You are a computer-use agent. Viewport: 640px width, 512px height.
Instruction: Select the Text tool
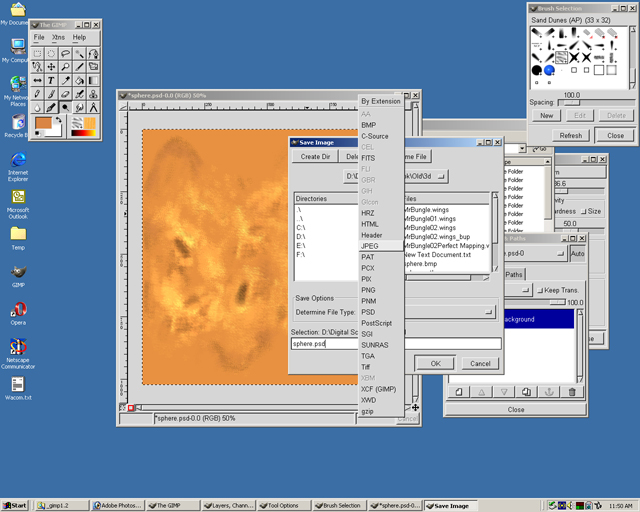click(x=51, y=80)
